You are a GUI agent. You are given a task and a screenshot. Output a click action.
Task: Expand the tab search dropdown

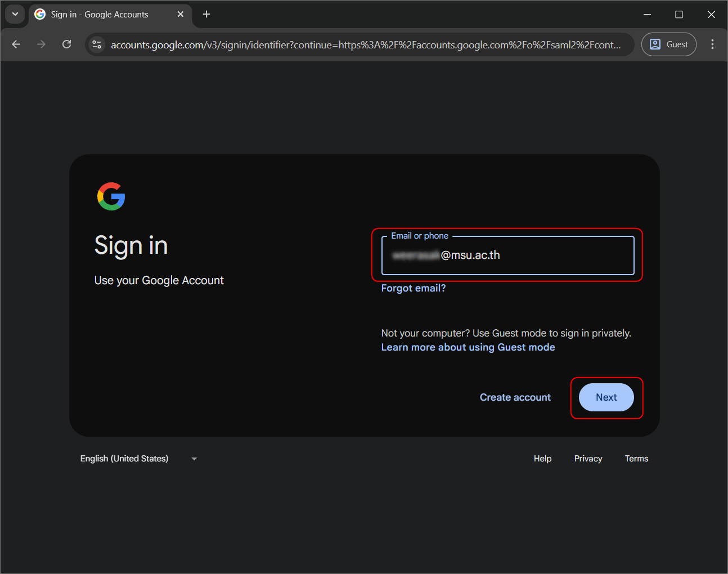tap(15, 14)
